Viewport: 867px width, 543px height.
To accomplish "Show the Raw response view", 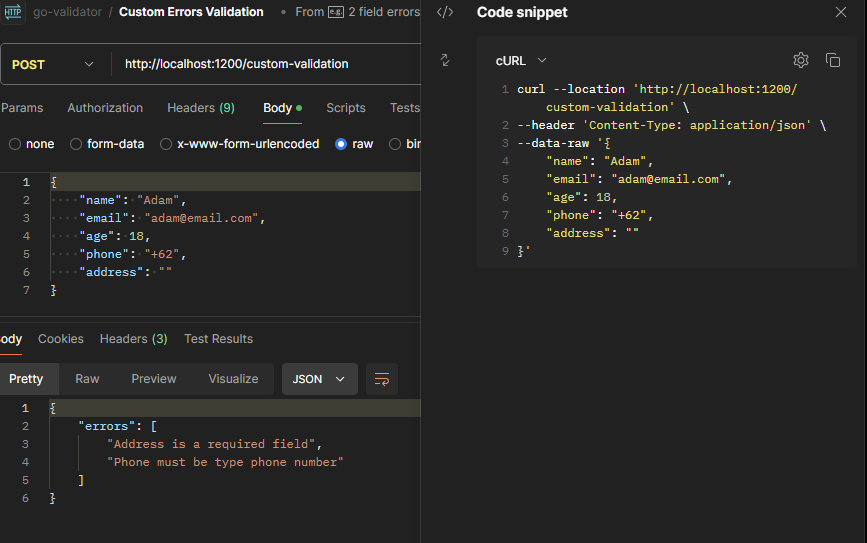I will point(87,379).
